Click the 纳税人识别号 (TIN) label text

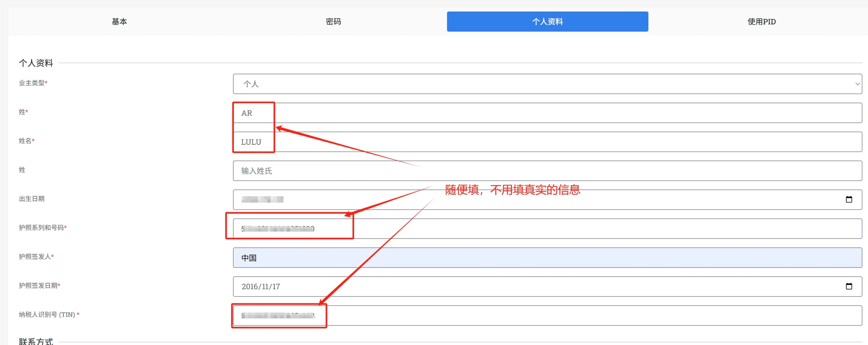(x=47, y=314)
